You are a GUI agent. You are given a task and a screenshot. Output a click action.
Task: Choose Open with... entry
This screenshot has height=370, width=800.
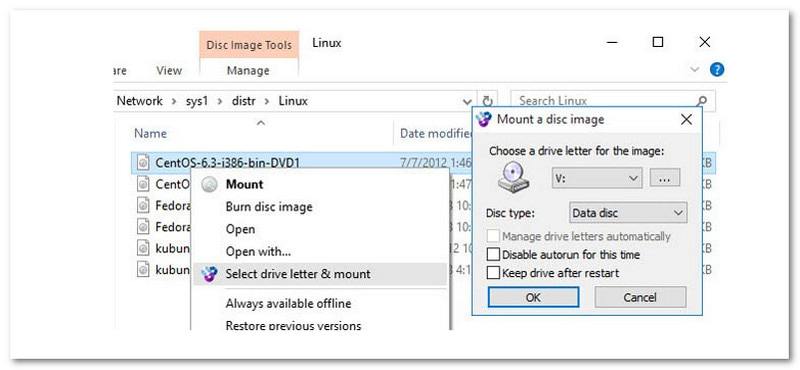point(319,252)
